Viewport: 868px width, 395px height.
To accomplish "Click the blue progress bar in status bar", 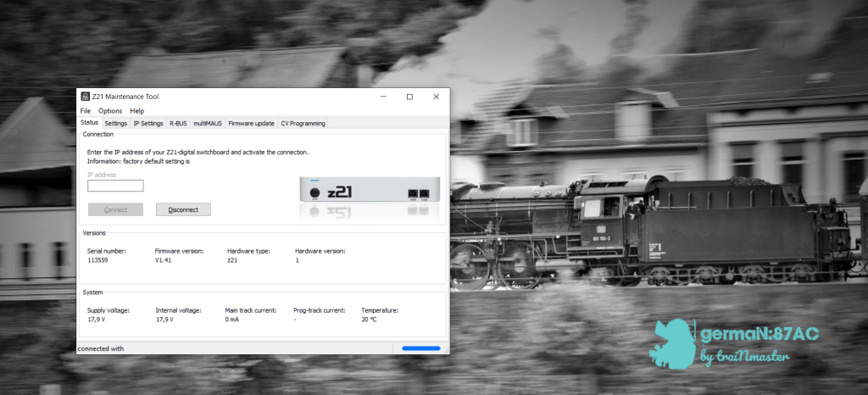I will [420, 348].
